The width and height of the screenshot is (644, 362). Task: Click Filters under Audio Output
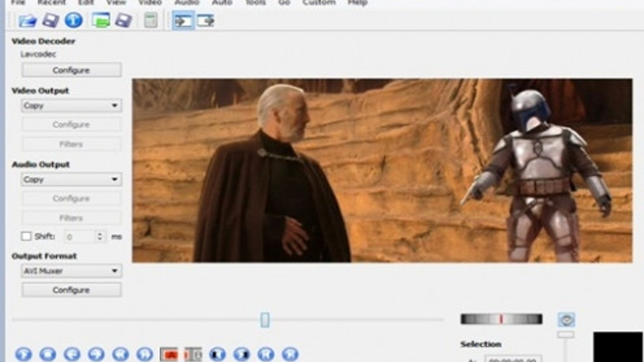[71, 218]
